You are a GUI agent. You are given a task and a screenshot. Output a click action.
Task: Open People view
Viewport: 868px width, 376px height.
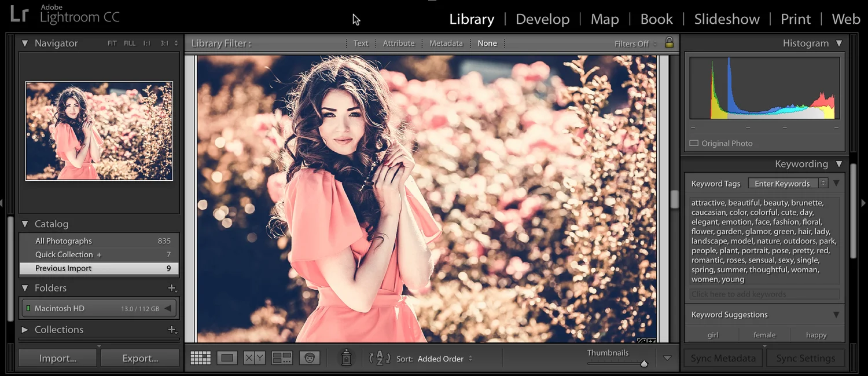coord(310,357)
